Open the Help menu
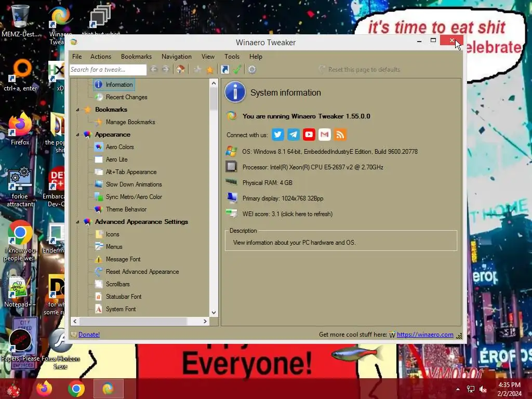 pos(256,57)
